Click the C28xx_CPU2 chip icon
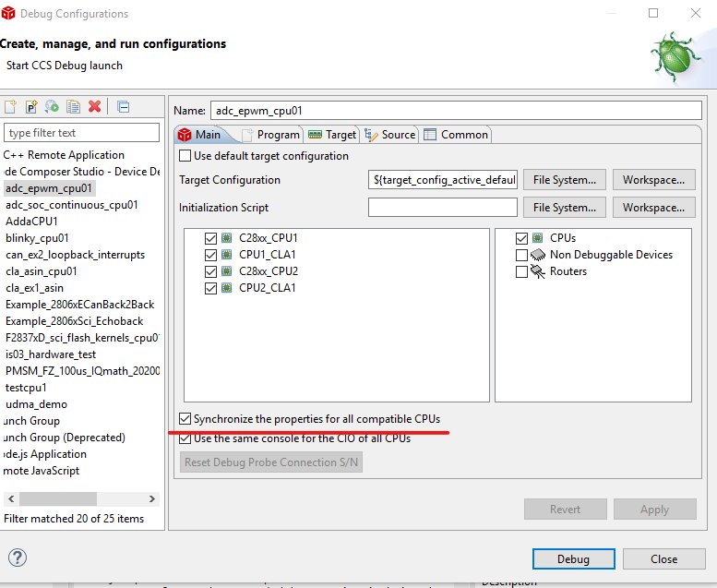717x588 pixels. pos(226,271)
